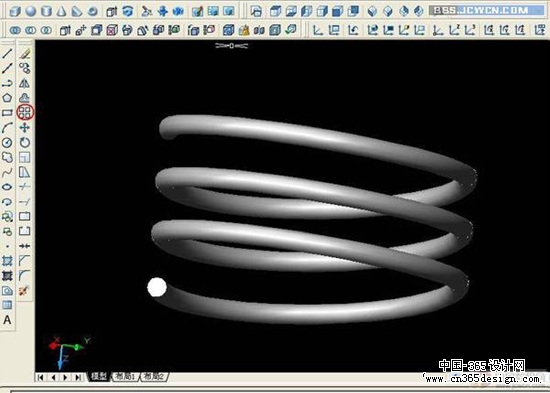Switch to the 模型 tab
This screenshot has width=550, height=393.
(99, 377)
